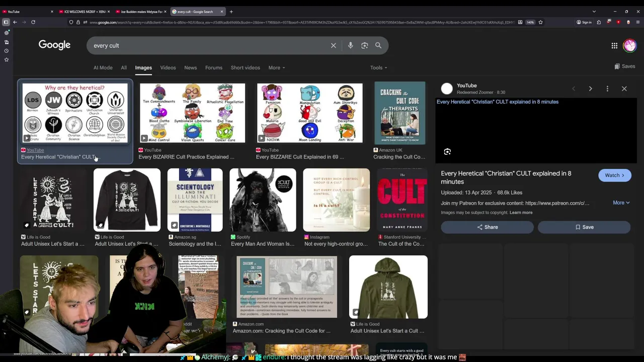This screenshot has height=362, width=644.
Task: Click the address bar URL
Action: pos(302,22)
